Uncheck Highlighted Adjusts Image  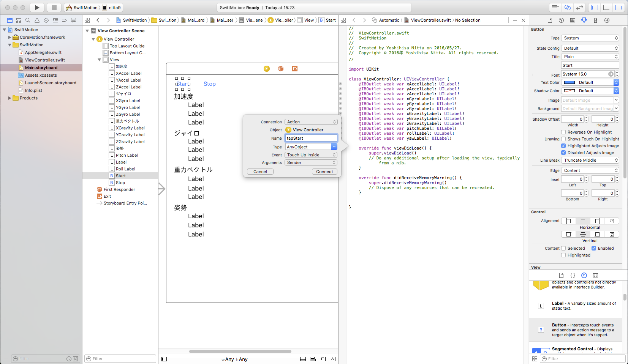point(563,146)
